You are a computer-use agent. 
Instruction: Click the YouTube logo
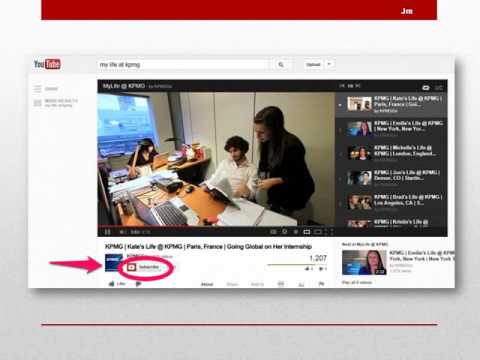pos(47,64)
